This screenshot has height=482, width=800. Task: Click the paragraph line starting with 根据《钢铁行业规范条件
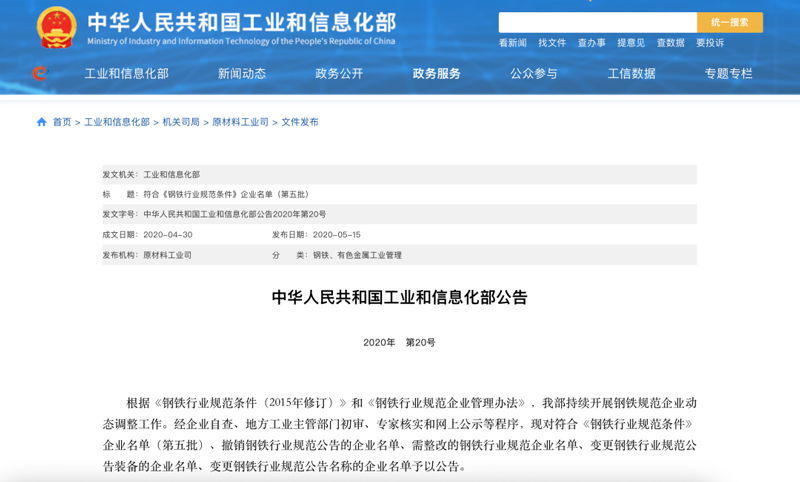pyautogui.click(x=411, y=403)
